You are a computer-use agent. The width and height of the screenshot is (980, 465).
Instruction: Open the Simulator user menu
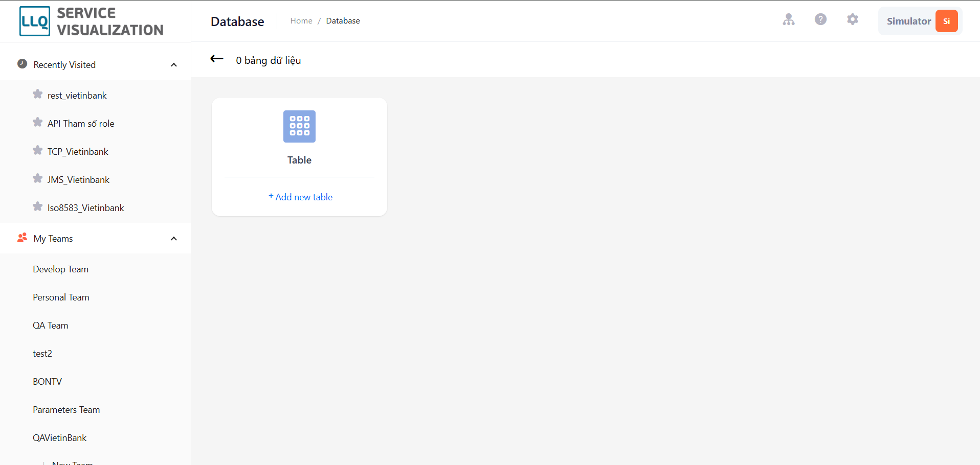coord(920,21)
